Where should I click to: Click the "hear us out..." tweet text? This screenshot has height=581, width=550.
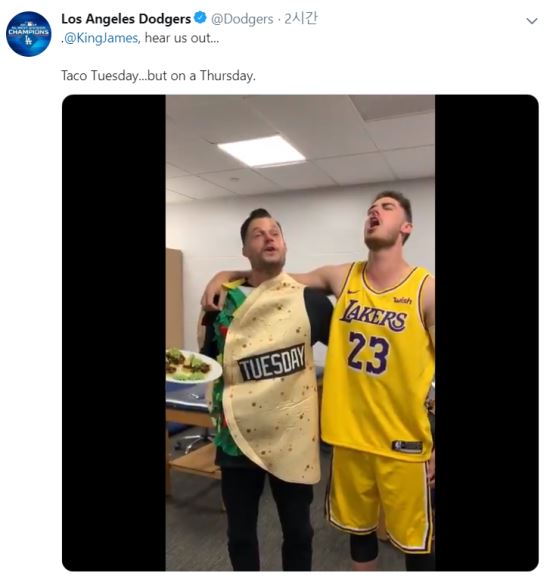coord(182,38)
